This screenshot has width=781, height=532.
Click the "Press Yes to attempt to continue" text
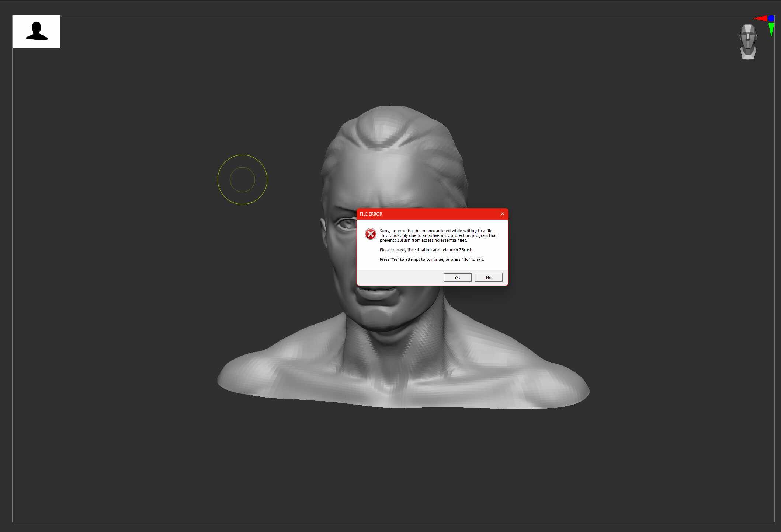point(432,259)
